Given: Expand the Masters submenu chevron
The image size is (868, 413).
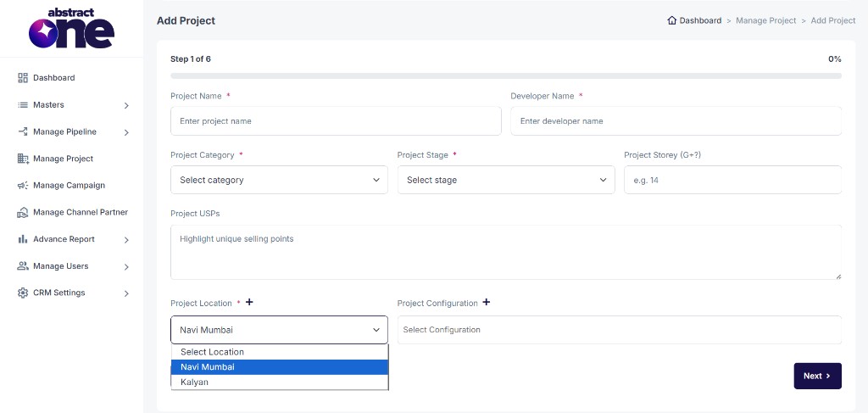Looking at the screenshot, I should click(x=126, y=105).
